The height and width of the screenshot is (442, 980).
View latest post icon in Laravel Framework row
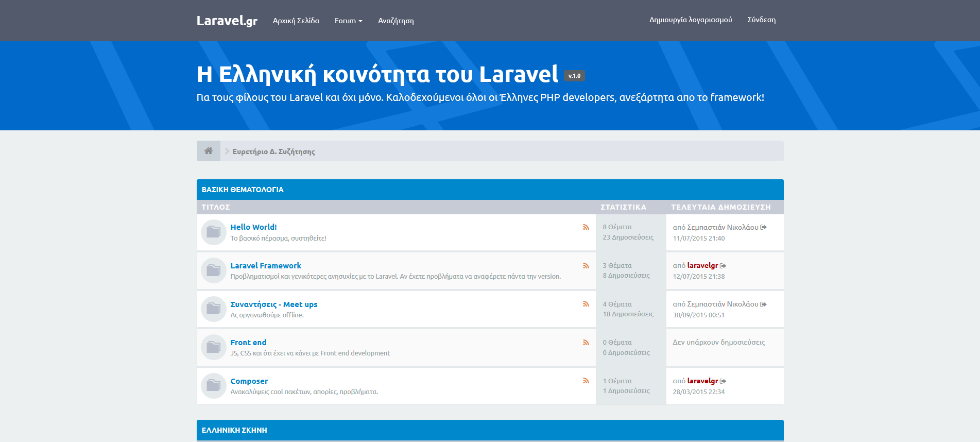(723, 266)
